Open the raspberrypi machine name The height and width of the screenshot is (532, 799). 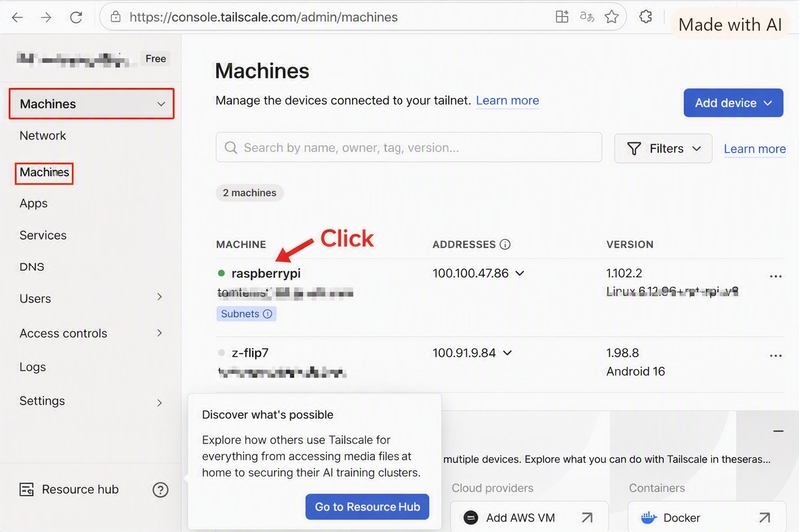click(x=266, y=273)
